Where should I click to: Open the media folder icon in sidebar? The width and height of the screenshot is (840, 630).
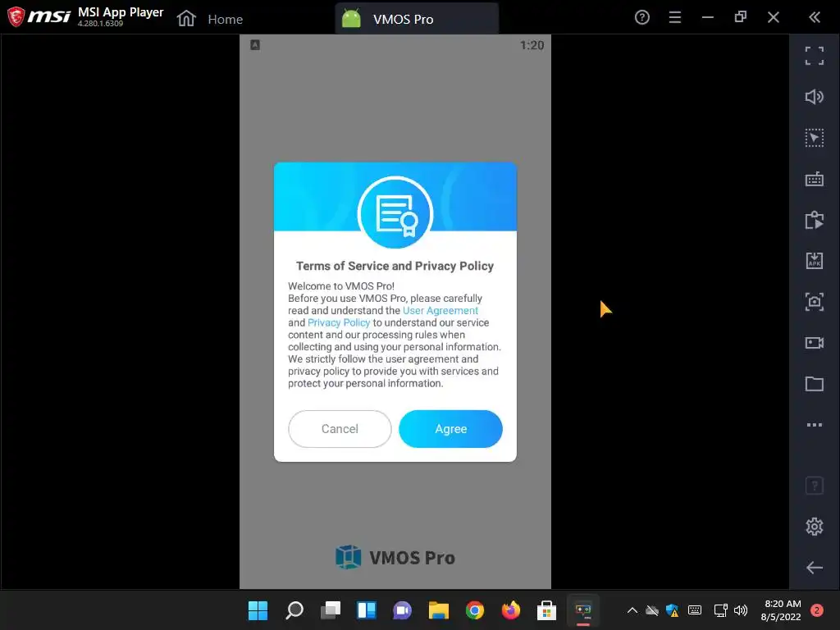[x=815, y=384]
